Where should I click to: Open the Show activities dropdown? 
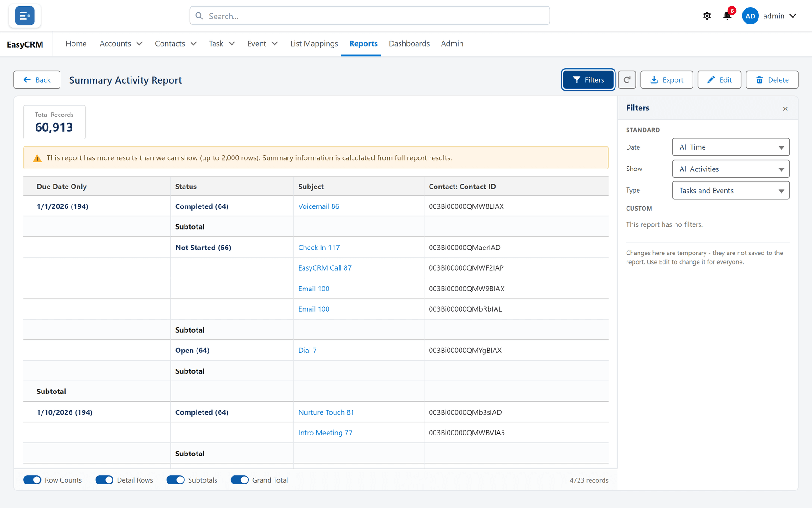[731, 169]
